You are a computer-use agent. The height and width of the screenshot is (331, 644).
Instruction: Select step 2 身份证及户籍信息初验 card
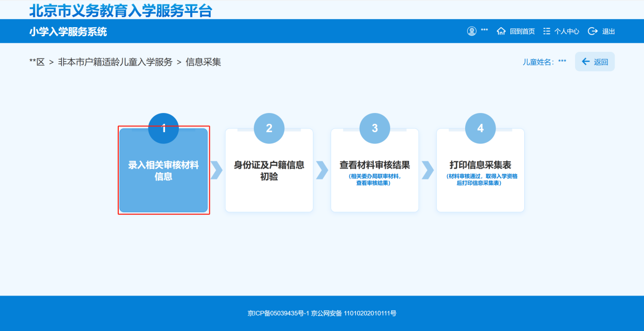click(x=269, y=170)
